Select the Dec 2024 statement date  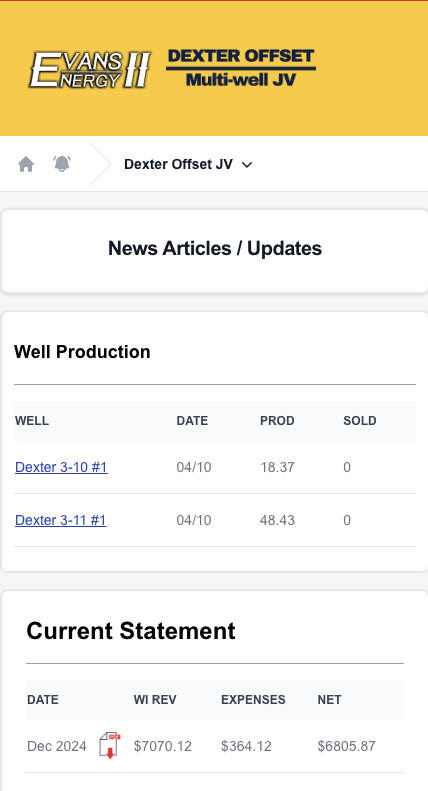coord(57,746)
